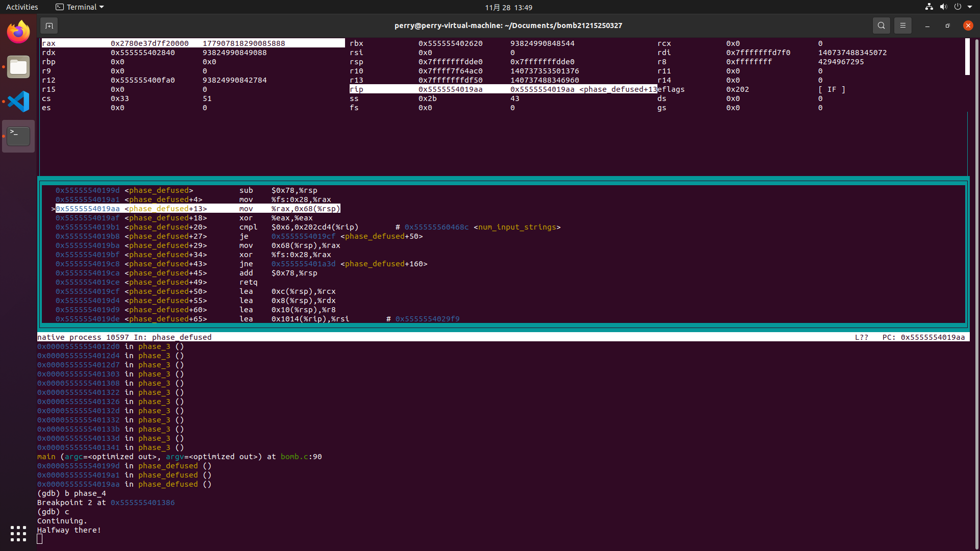Viewport: 980px width, 551px height.
Task: Click the Terminal icon in dock
Action: tap(18, 136)
